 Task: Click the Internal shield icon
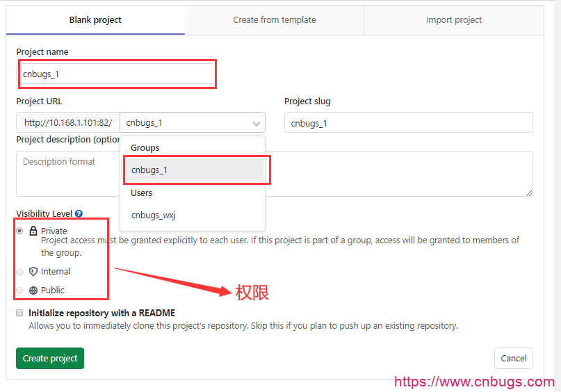click(x=33, y=272)
